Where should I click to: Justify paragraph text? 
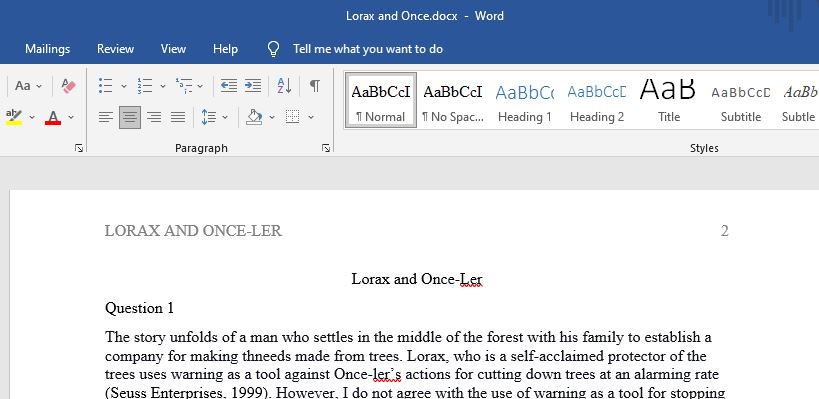click(x=178, y=117)
